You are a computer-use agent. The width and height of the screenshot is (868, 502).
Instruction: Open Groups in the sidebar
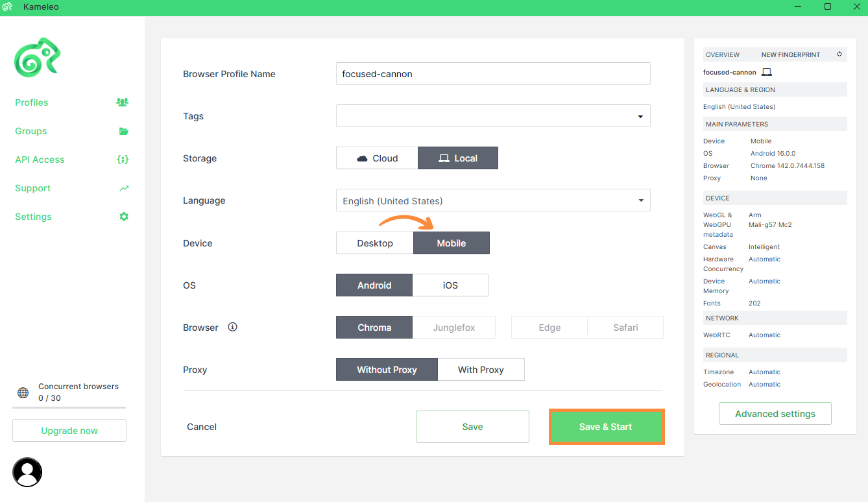pyautogui.click(x=31, y=131)
